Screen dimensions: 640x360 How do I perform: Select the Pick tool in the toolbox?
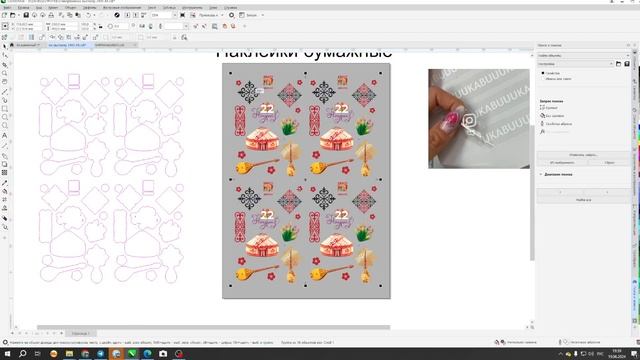[x=4, y=47]
